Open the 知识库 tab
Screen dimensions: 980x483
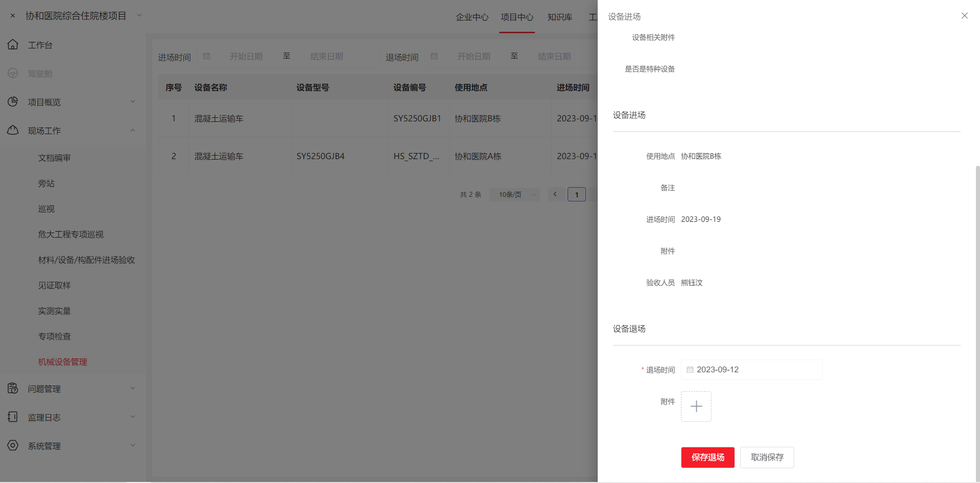click(560, 17)
